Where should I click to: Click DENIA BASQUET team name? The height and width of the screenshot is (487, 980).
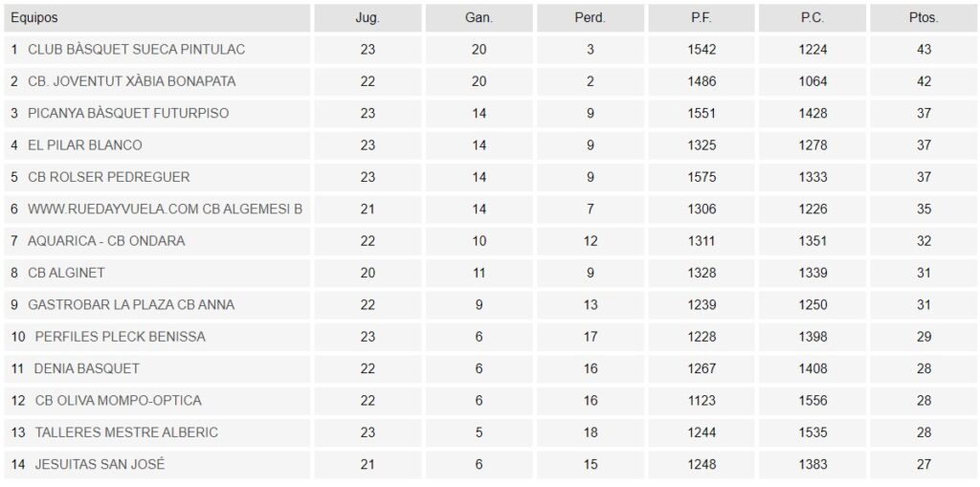click(x=86, y=368)
